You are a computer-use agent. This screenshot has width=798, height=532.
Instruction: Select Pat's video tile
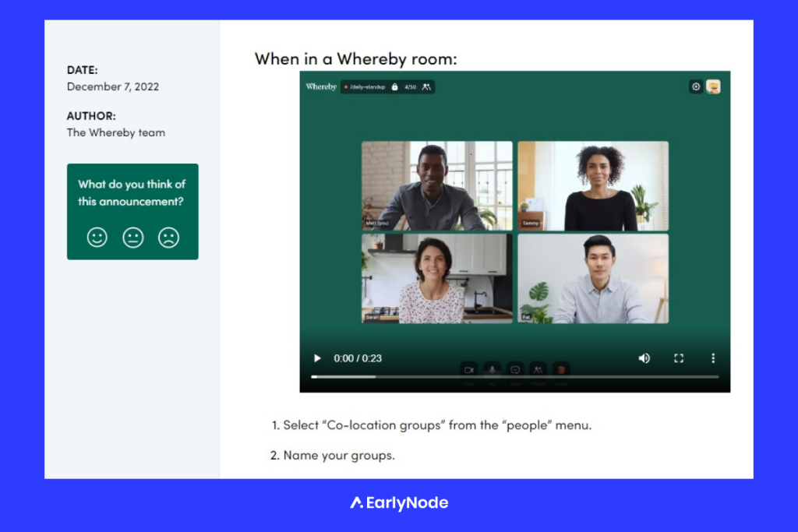tap(593, 278)
